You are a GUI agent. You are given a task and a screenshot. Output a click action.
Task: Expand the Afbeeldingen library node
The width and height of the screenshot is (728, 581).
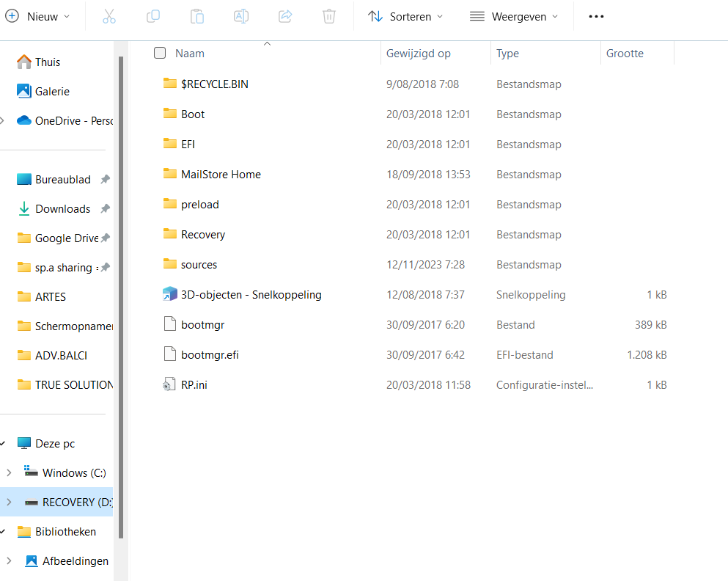coord(9,561)
